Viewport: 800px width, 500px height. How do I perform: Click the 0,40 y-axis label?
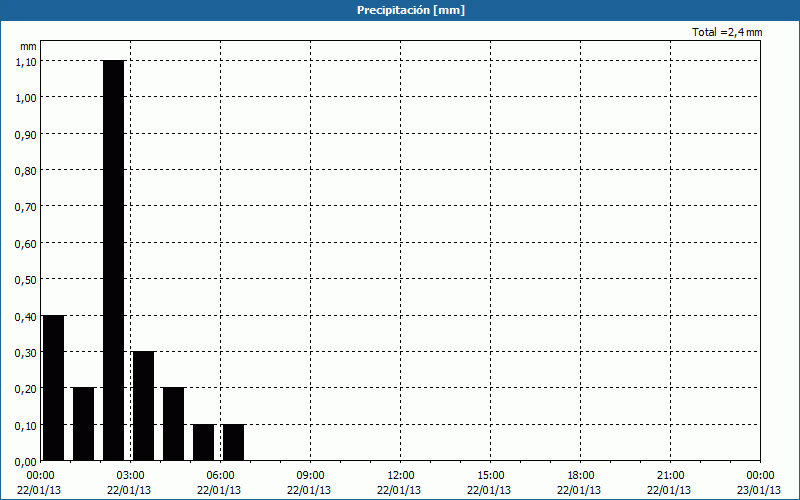point(26,317)
